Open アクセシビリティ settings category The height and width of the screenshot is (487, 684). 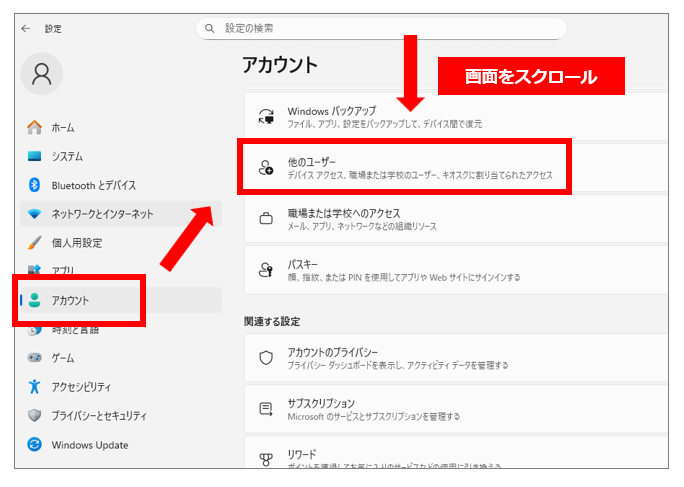(121, 387)
